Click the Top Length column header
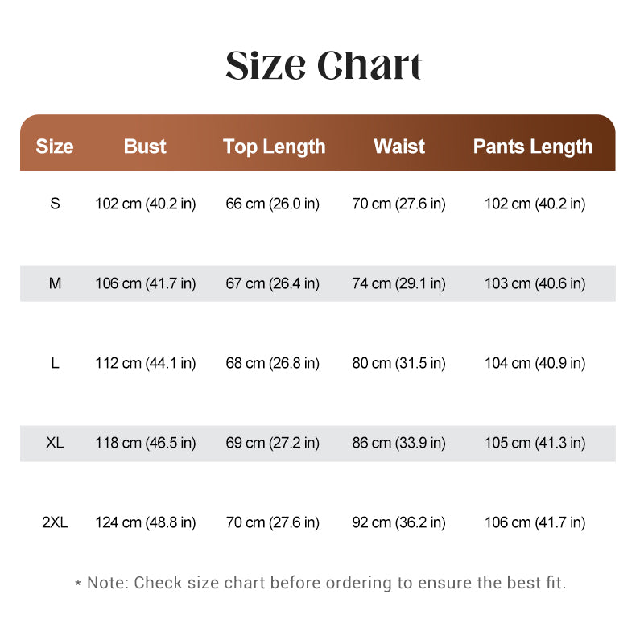Viewport: 644px width, 644px height. pyautogui.click(x=274, y=147)
